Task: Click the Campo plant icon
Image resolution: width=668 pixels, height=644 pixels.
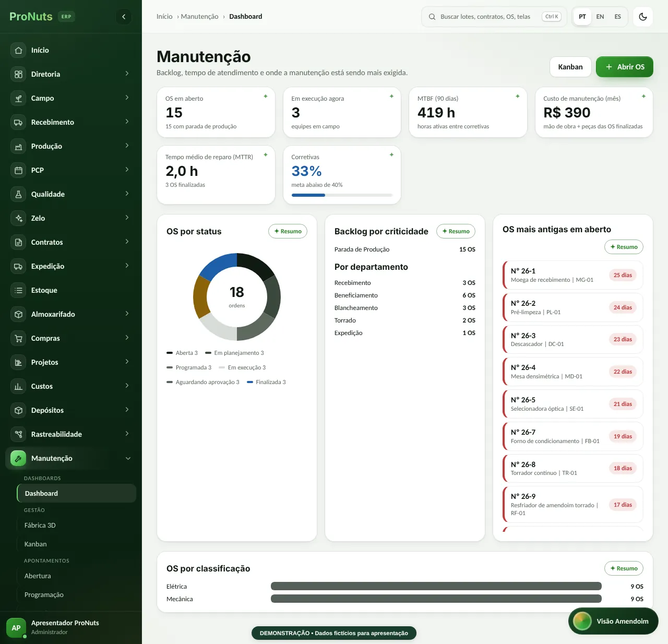Action: coord(18,98)
